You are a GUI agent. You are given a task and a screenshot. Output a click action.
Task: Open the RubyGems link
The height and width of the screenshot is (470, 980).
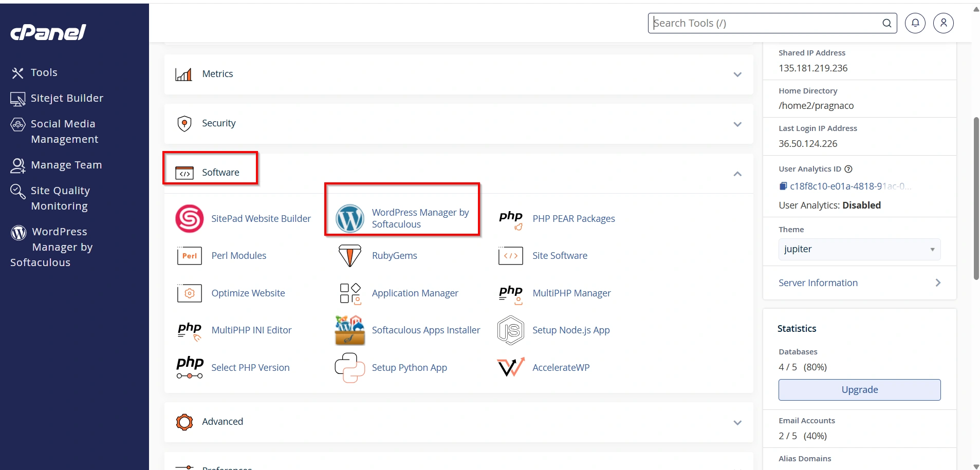(395, 256)
